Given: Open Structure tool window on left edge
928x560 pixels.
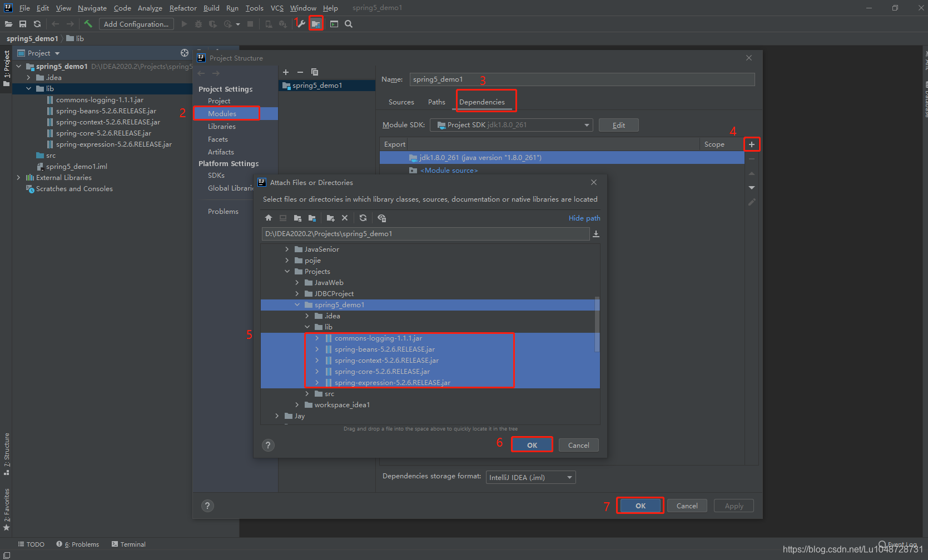Looking at the screenshot, I should click(7, 454).
